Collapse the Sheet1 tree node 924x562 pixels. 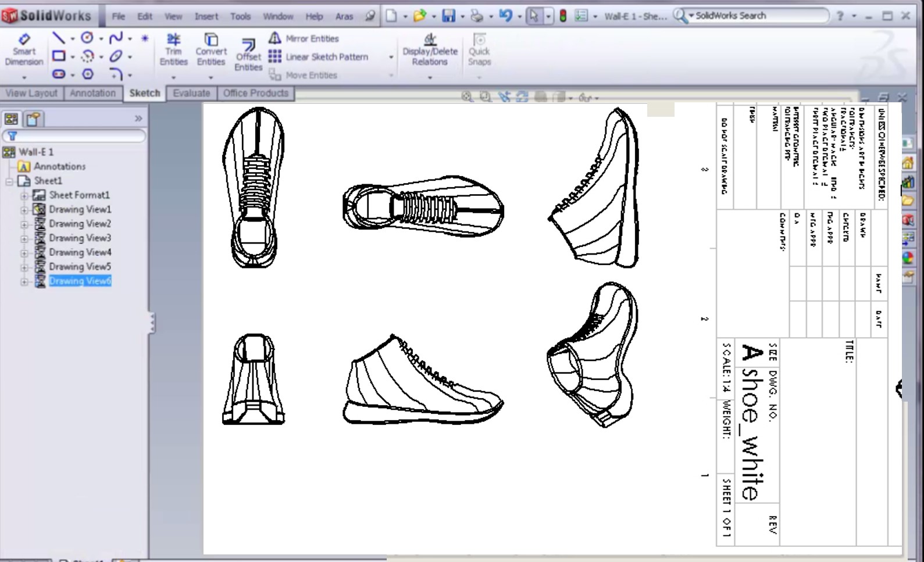point(9,181)
